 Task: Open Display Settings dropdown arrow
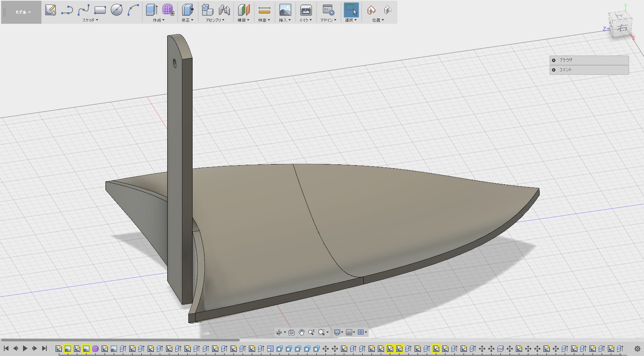(x=342, y=333)
